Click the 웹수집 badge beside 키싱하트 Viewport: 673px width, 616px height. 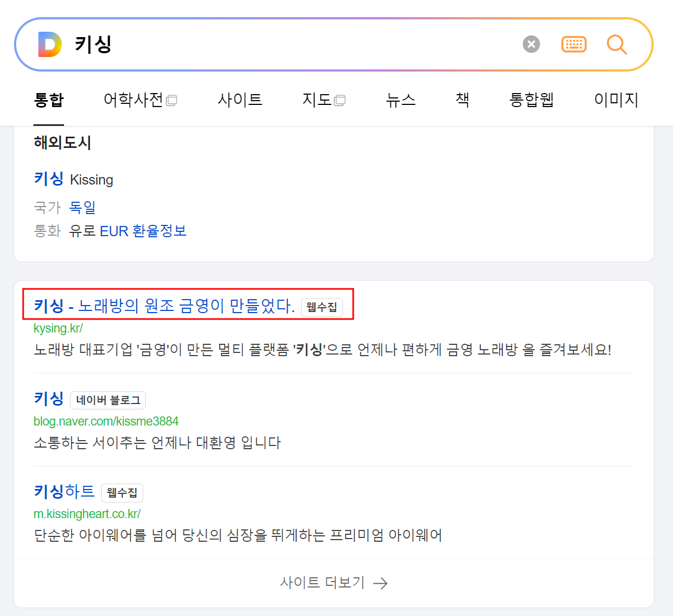click(122, 493)
